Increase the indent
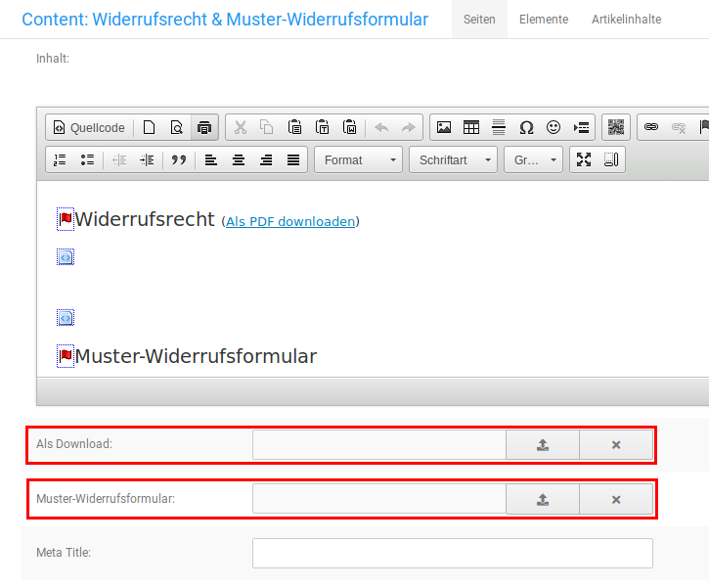 [147, 160]
